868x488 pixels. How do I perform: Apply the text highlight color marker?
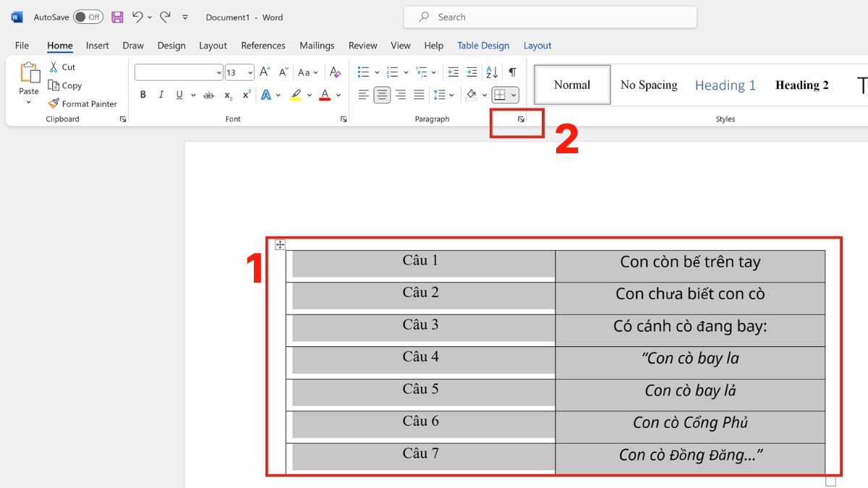click(x=296, y=95)
